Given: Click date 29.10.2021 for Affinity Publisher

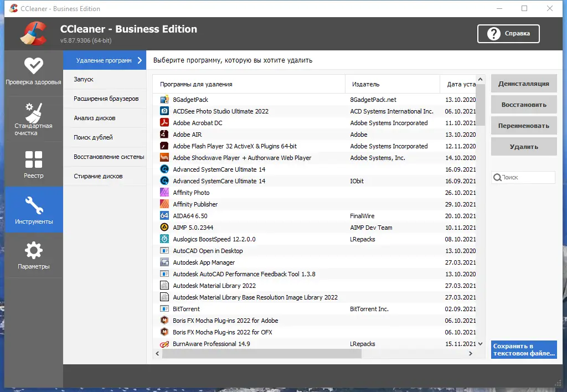Looking at the screenshot, I should pos(460,204).
